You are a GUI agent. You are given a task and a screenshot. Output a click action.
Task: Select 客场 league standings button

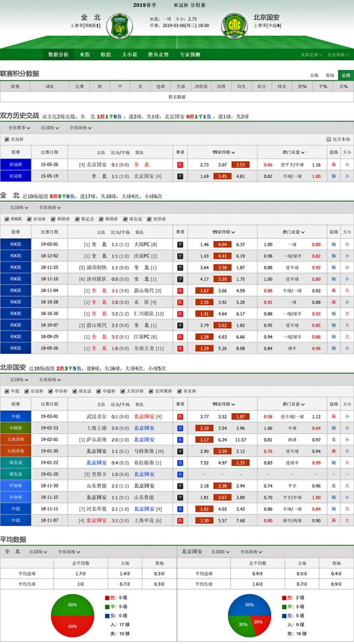330,75
